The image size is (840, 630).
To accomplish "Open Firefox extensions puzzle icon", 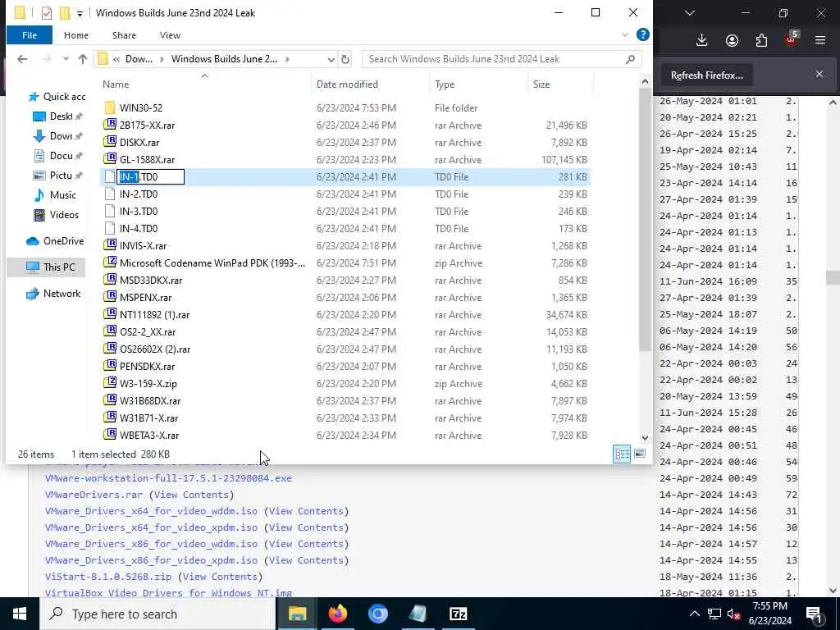I will tap(761, 40).
